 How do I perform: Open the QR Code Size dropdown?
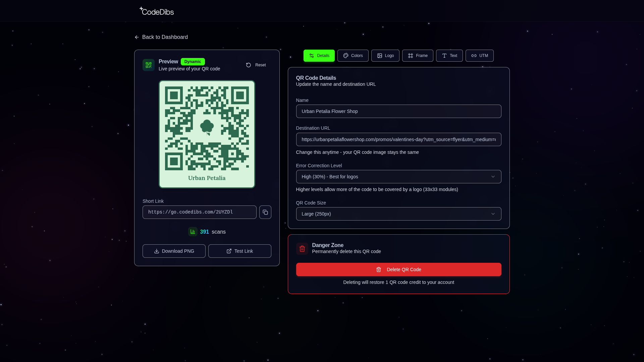[x=398, y=214]
